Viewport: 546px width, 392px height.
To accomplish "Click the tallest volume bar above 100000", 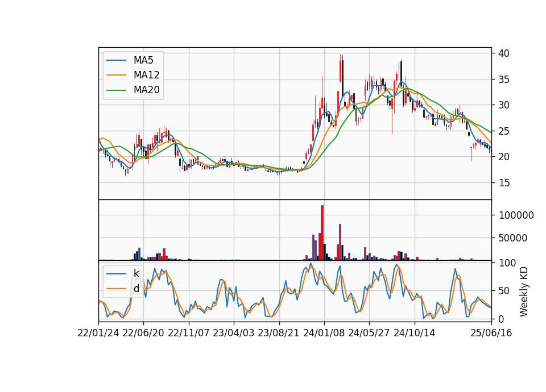I will pyautogui.click(x=322, y=233).
